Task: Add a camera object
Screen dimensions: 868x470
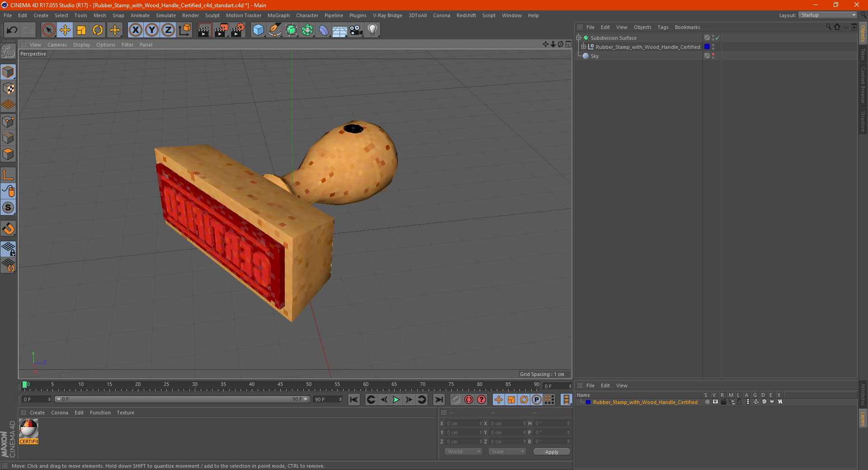Action: 356,30
